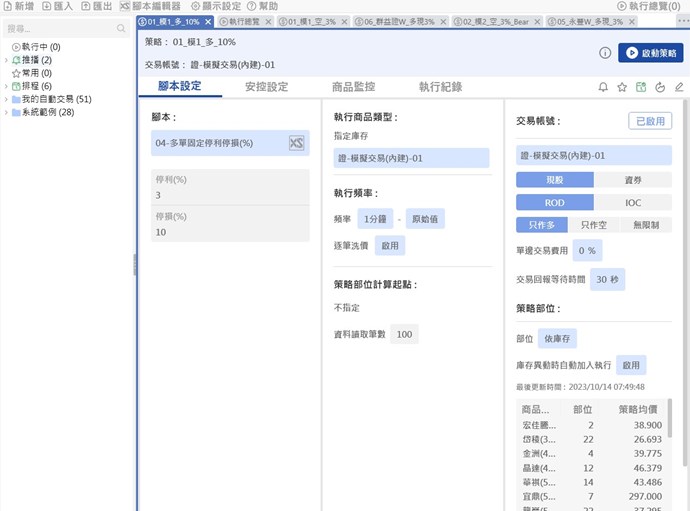690x511 pixels.
Task: Switch to the 安控設定 tab
Action: [266, 87]
